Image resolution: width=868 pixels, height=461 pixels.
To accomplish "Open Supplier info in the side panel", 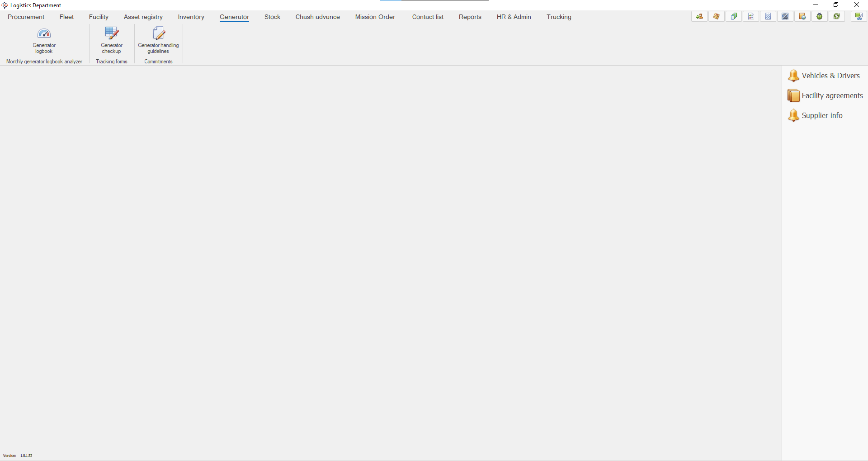I will pos(822,115).
